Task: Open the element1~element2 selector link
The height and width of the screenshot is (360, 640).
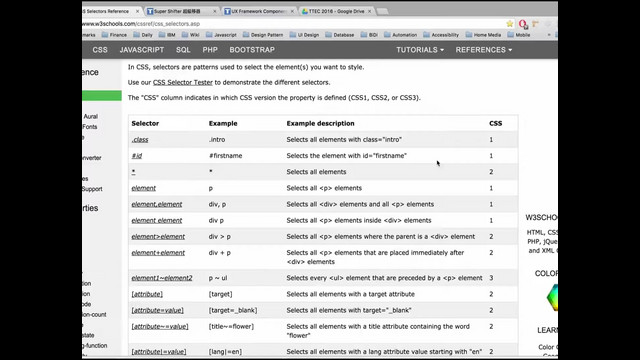Action: click(x=162, y=278)
